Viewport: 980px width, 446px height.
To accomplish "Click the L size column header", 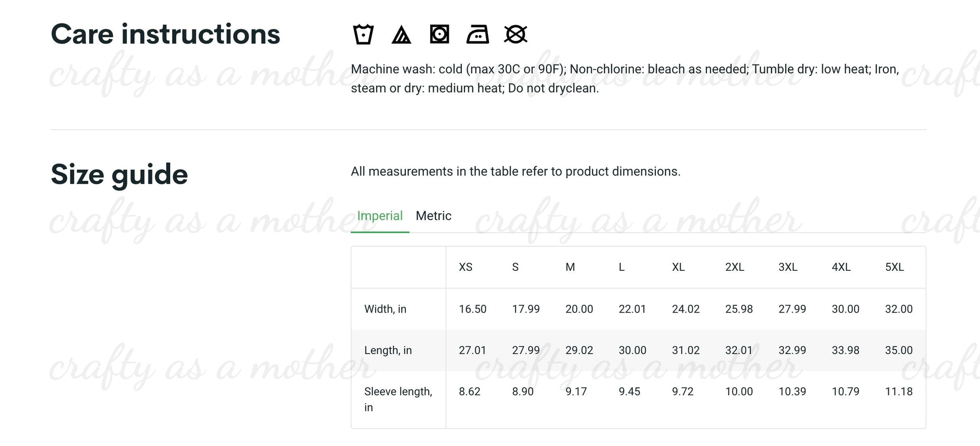I will click(621, 267).
